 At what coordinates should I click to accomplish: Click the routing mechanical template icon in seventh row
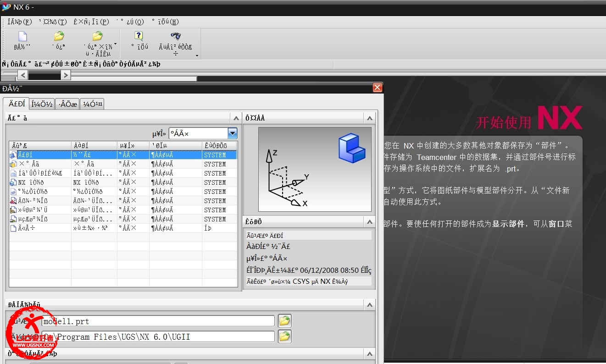13,210
